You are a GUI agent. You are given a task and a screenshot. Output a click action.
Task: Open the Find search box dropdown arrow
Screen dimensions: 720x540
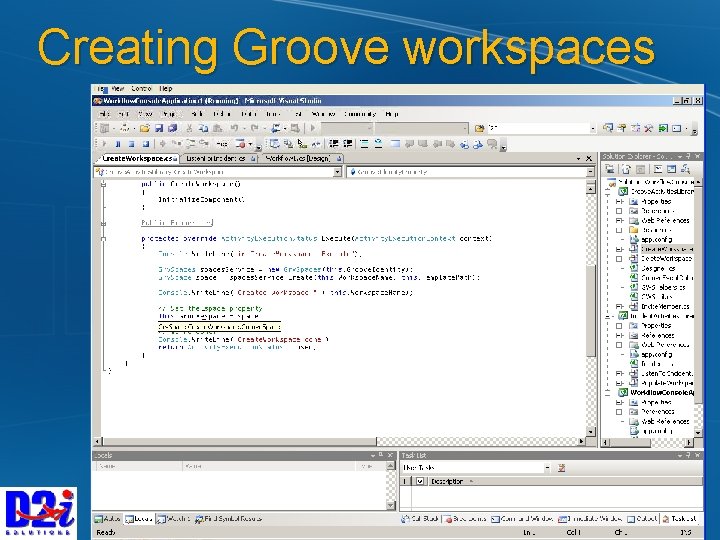tap(593, 129)
